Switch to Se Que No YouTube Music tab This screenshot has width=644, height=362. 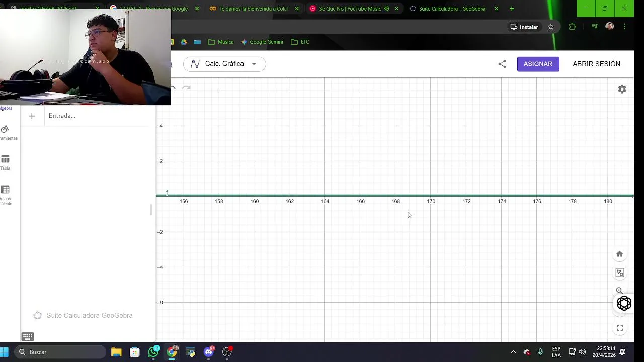[x=350, y=9]
